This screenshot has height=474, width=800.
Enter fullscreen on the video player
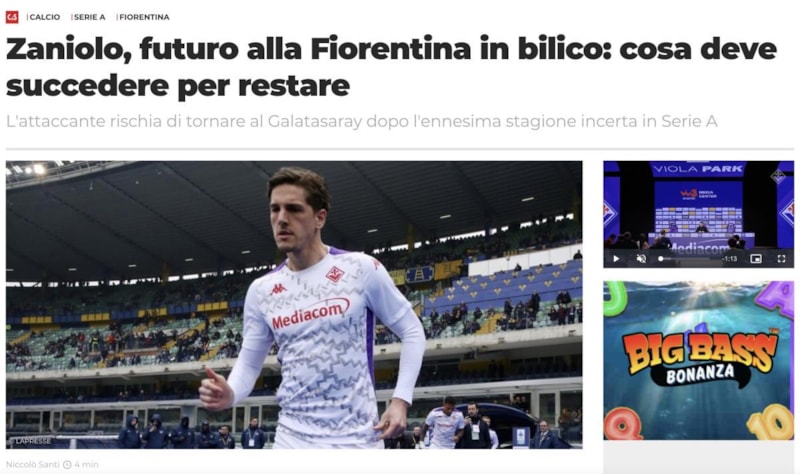coord(781,259)
